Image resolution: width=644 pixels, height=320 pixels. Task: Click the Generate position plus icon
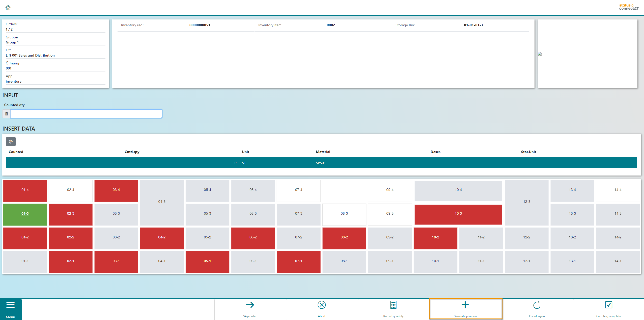pyautogui.click(x=465, y=305)
